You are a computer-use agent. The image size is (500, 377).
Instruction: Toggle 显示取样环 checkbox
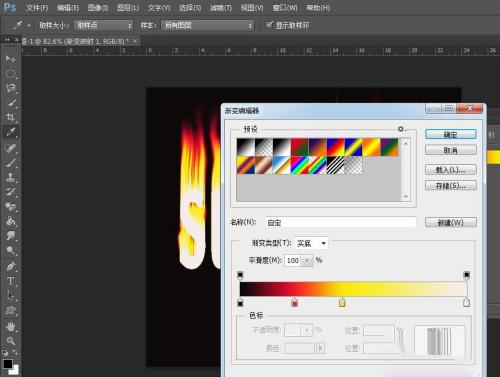click(269, 25)
